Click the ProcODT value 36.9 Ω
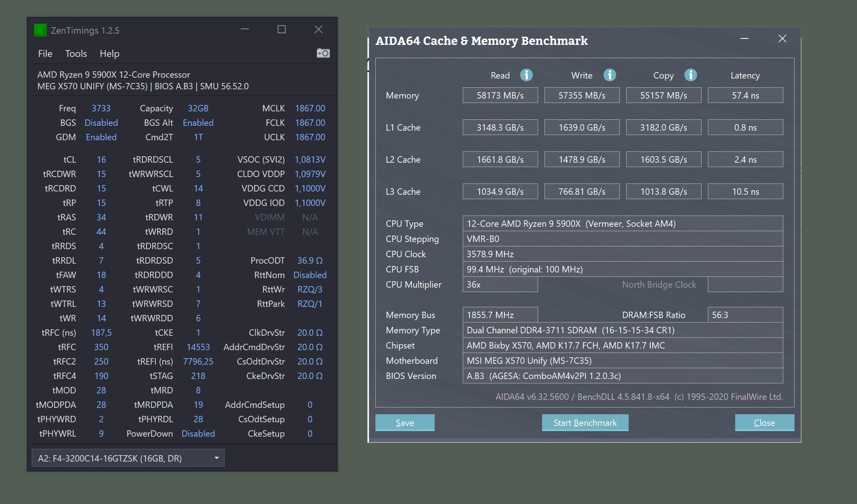 [x=310, y=260]
